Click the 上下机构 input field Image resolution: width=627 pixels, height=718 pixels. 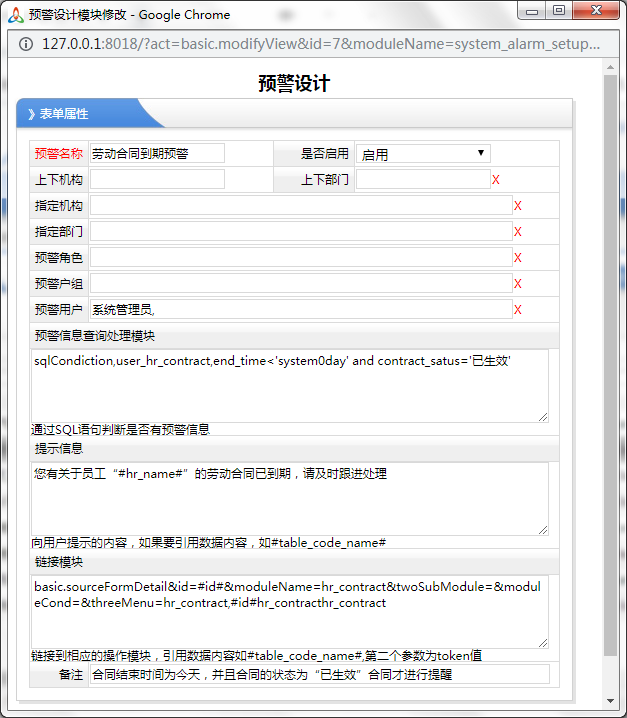click(x=157, y=180)
